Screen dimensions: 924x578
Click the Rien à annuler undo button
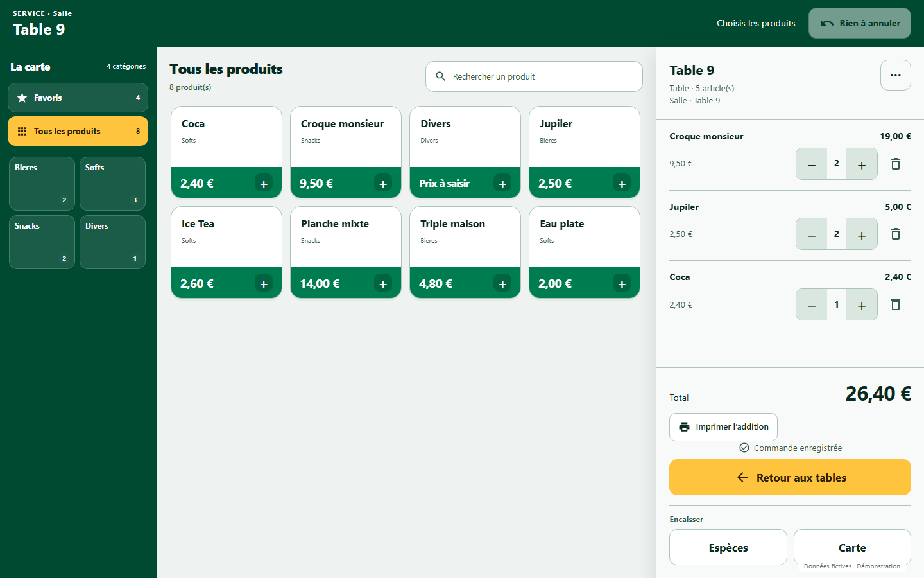point(860,23)
